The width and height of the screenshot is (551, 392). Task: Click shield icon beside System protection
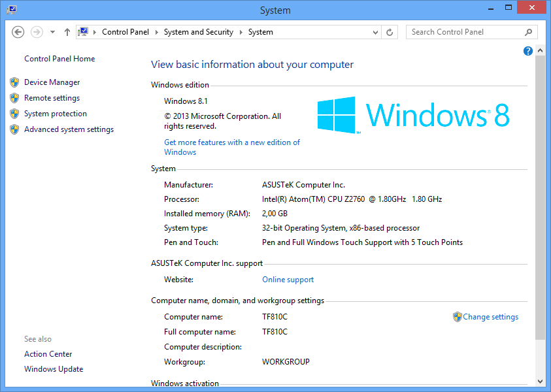(x=14, y=114)
